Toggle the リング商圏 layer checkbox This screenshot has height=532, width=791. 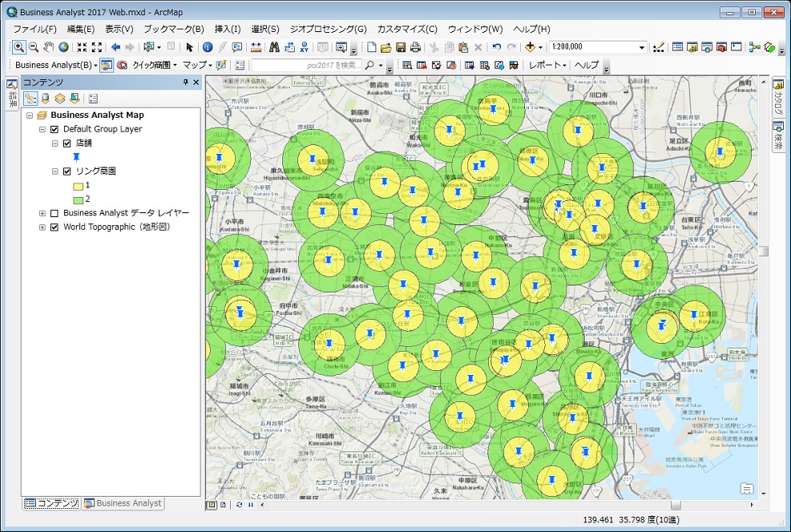[67, 171]
